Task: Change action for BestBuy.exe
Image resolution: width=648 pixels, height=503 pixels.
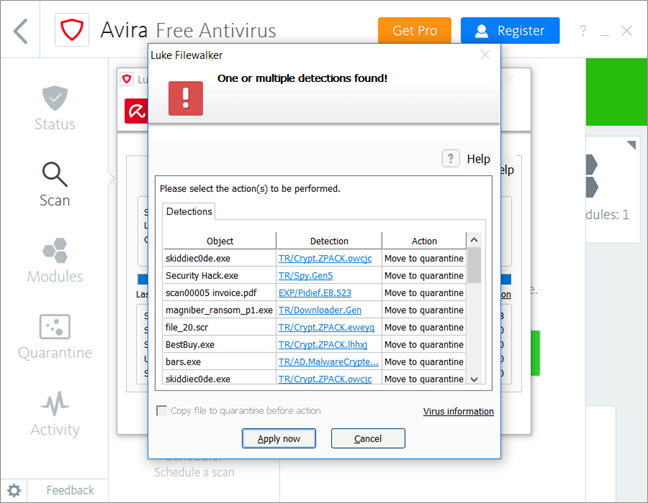Action: tap(424, 345)
